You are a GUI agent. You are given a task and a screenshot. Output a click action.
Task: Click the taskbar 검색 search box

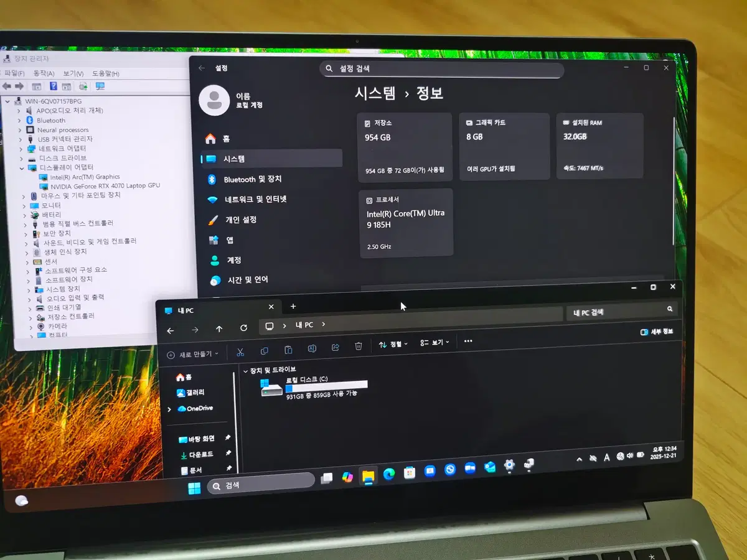261,485
